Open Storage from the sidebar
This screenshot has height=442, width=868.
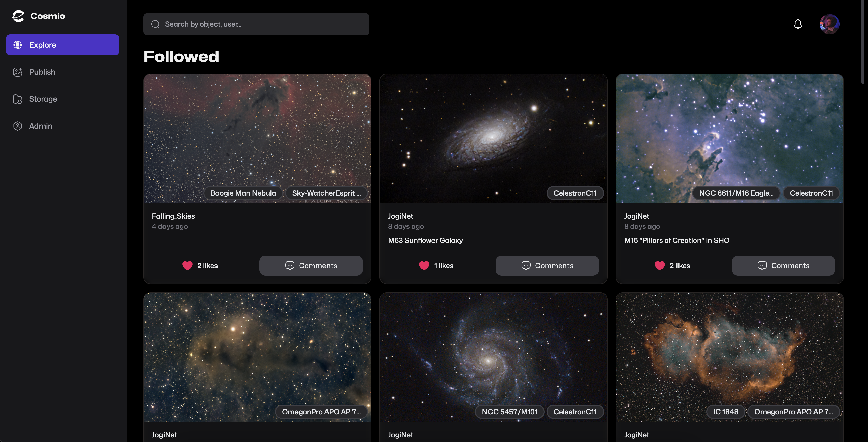tap(43, 99)
